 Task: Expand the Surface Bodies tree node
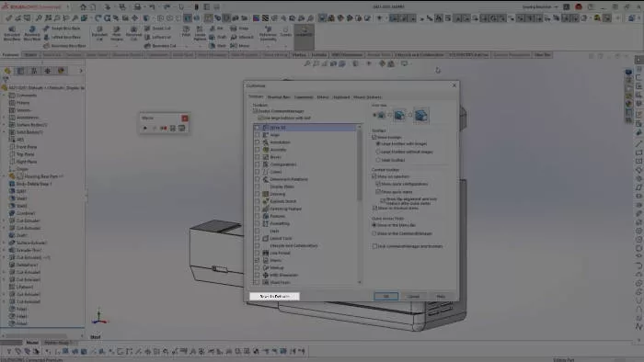(5, 125)
